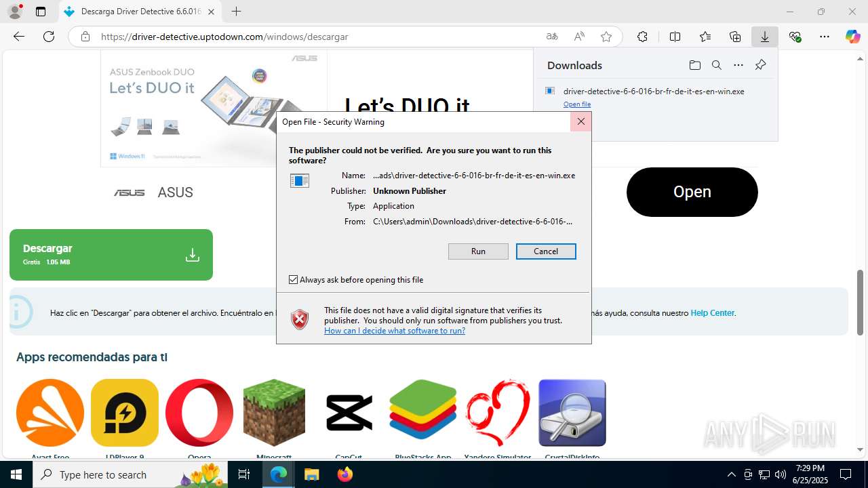Open the Minecraft recommended app icon
868x488 pixels.
point(274,413)
